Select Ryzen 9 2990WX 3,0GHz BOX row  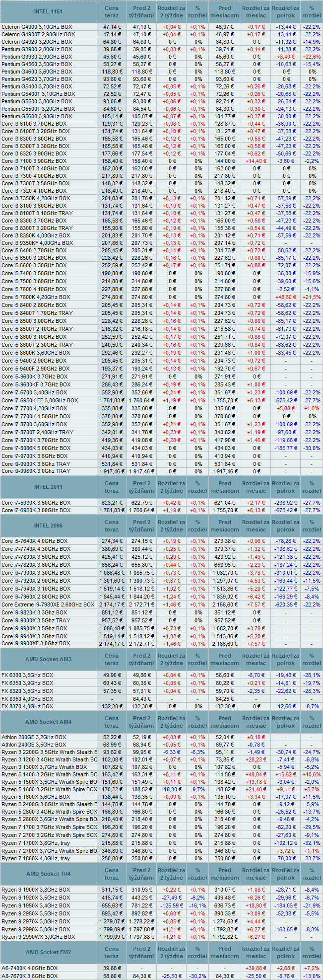click(x=38, y=937)
